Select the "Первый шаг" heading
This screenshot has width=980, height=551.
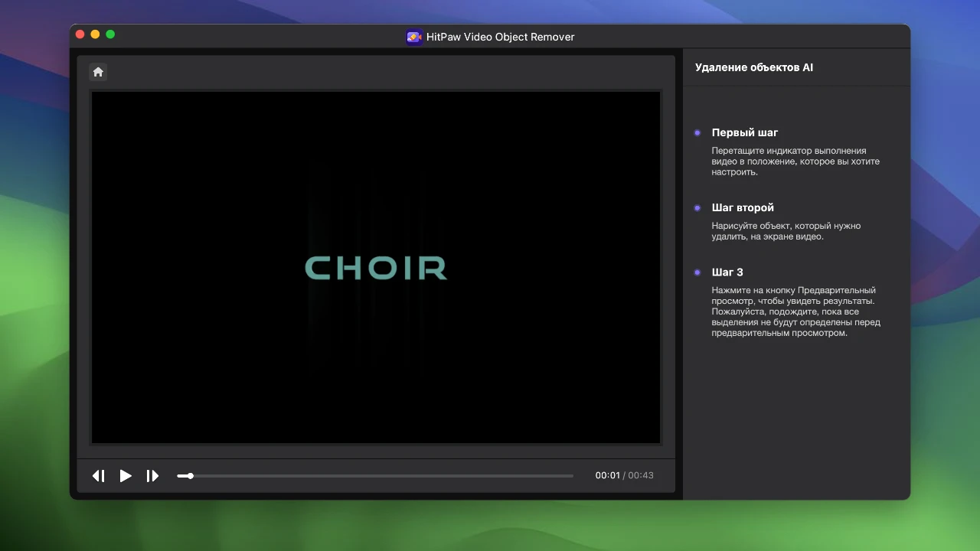tap(744, 132)
